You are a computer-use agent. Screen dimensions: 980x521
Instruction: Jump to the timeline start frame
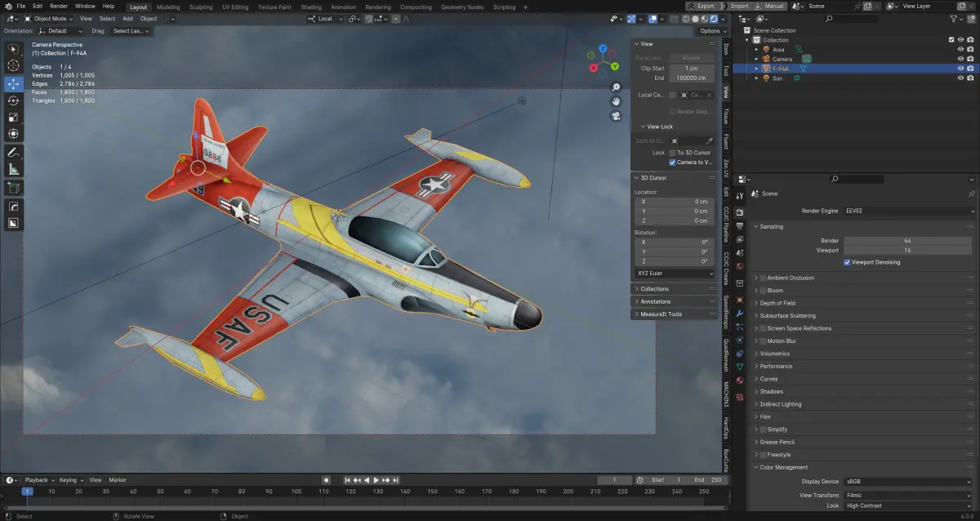[x=347, y=480]
